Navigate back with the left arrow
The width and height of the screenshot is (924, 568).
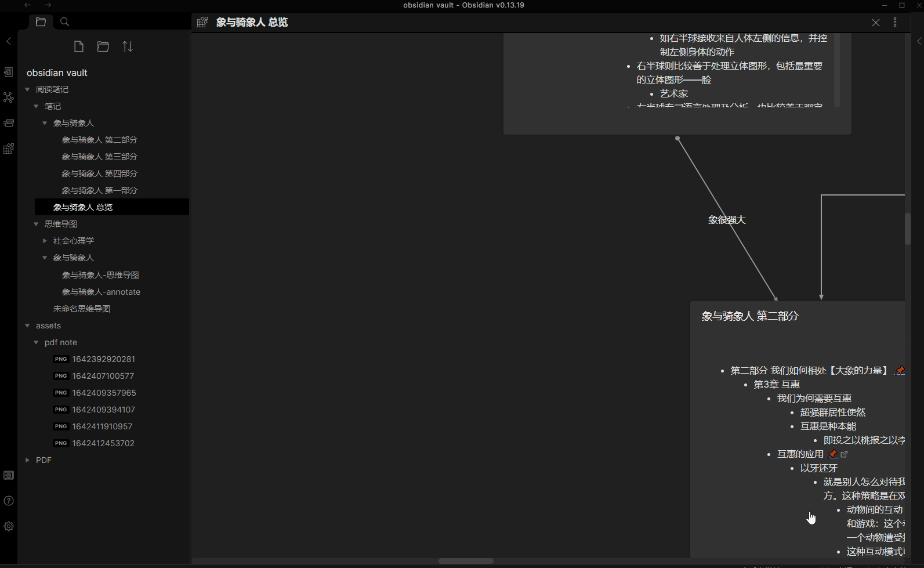tap(27, 5)
